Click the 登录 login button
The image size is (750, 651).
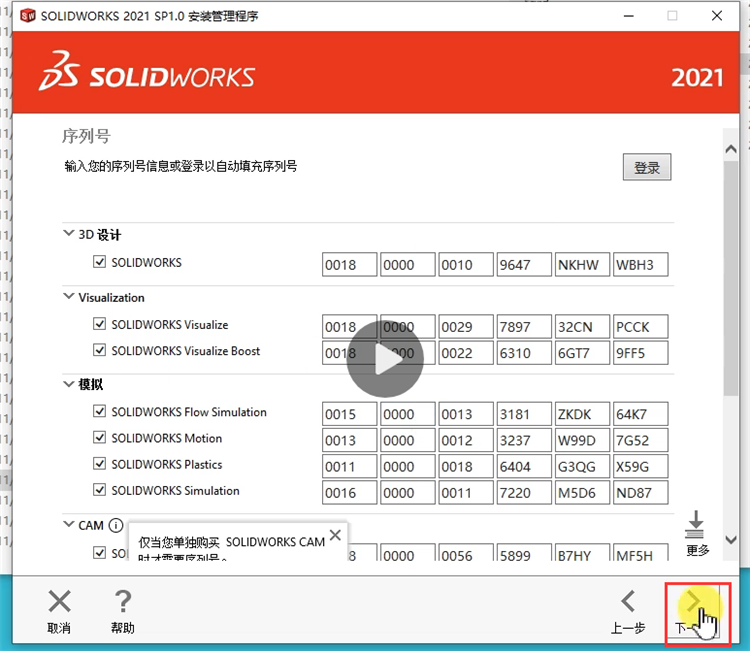647,167
